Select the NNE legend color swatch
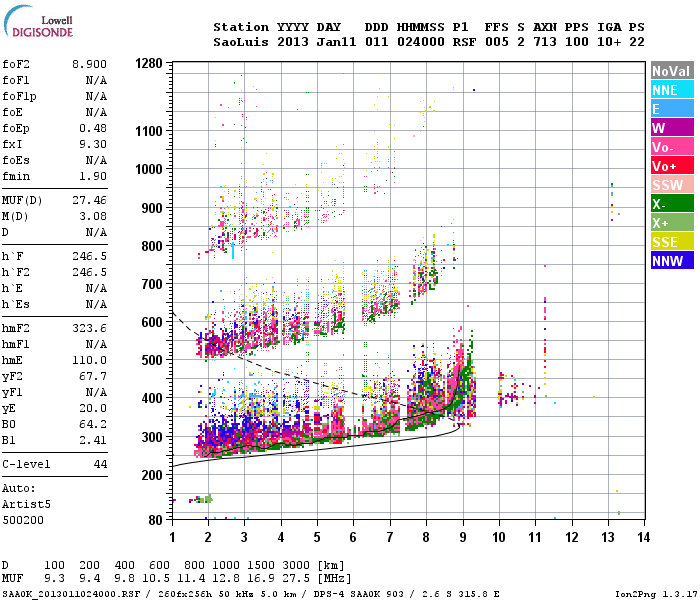Screen dimensions: 700x600 pos(672,90)
